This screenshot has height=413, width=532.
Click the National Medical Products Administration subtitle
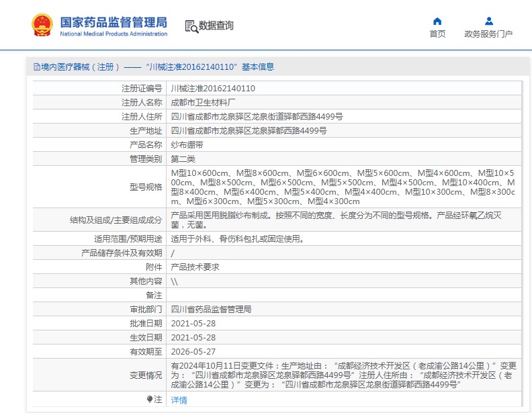pos(114,34)
